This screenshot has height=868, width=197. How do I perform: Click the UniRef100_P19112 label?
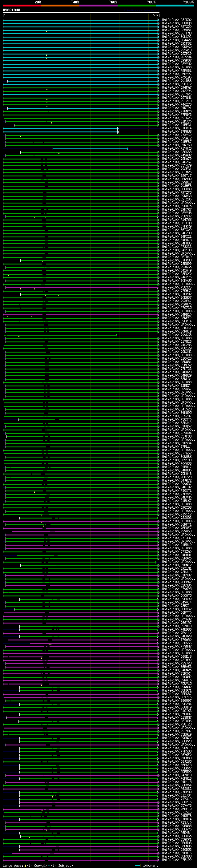tap(177, 515)
